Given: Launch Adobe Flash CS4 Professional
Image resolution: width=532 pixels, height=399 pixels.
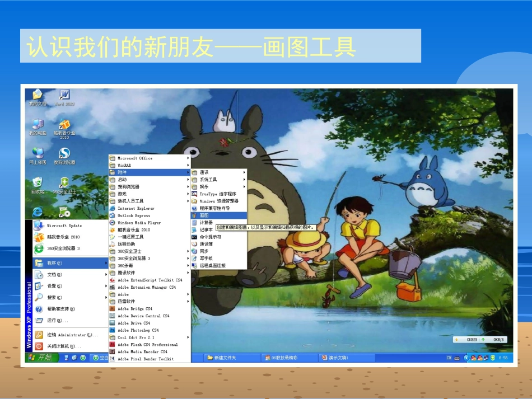Looking at the screenshot, I should tap(150, 344).
